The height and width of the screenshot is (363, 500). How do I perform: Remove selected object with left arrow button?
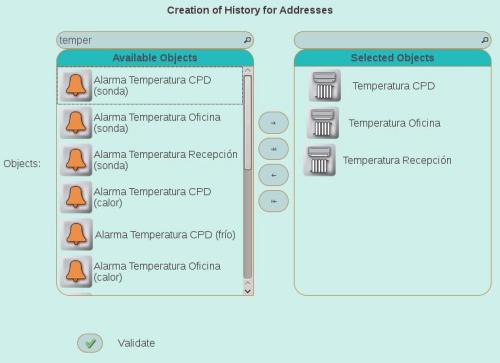[273, 175]
